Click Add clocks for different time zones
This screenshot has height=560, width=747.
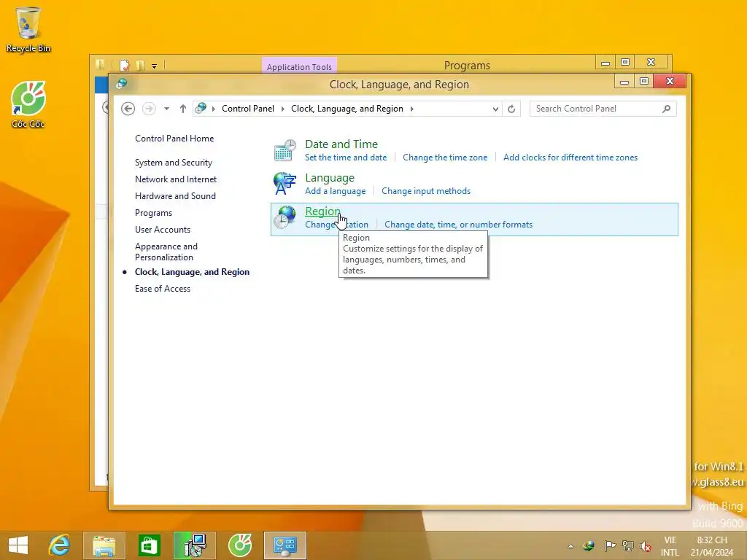click(x=570, y=157)
